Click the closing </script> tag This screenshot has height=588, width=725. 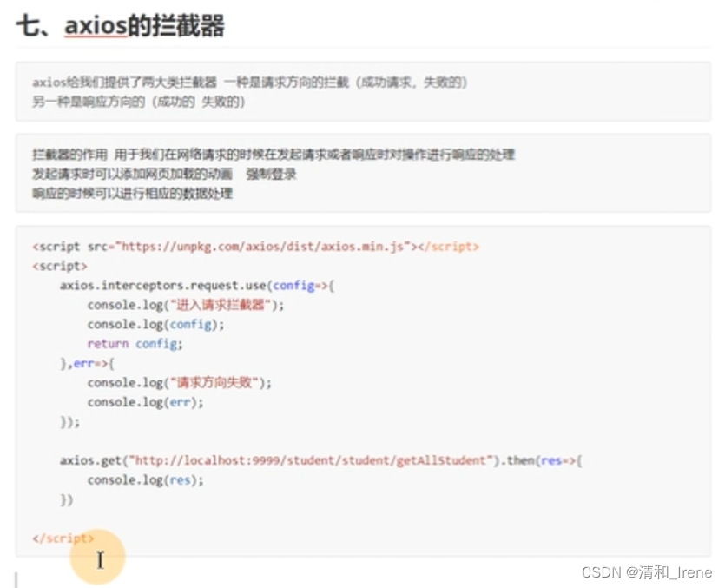63,538
